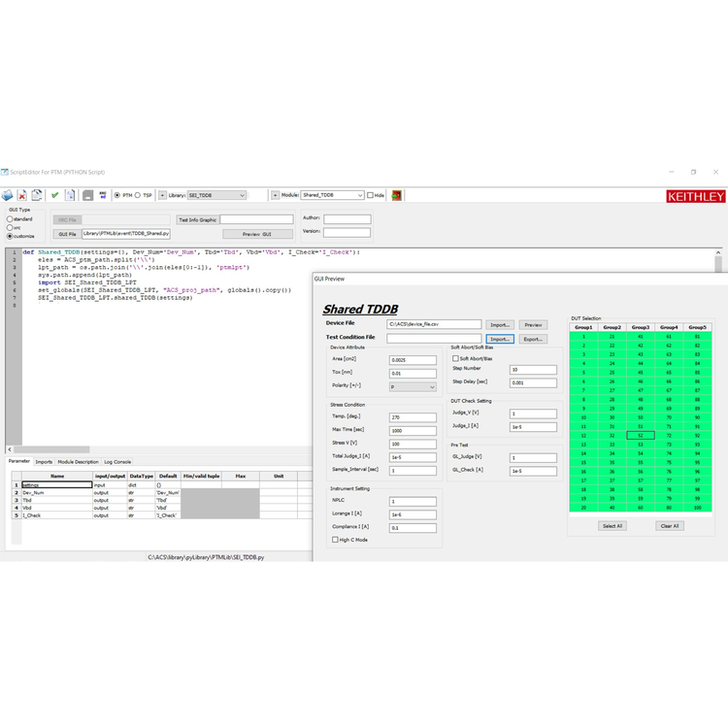Viewport: 728px width, 728px height.
Task: Click the Max Time [sec] field
Action: [413, 430]
